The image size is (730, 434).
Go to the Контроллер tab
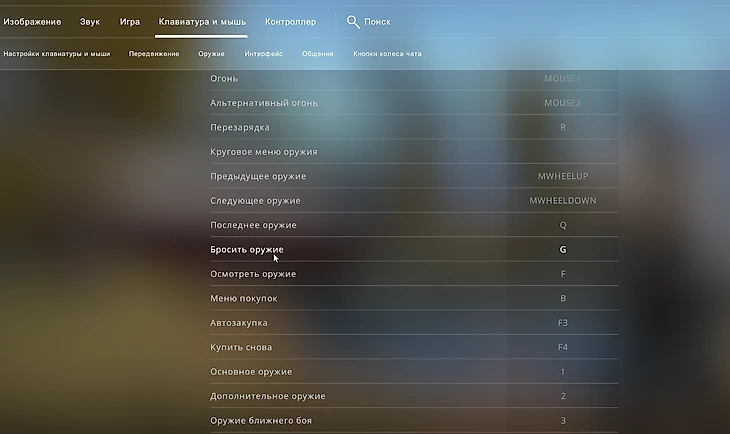[291, 22]
